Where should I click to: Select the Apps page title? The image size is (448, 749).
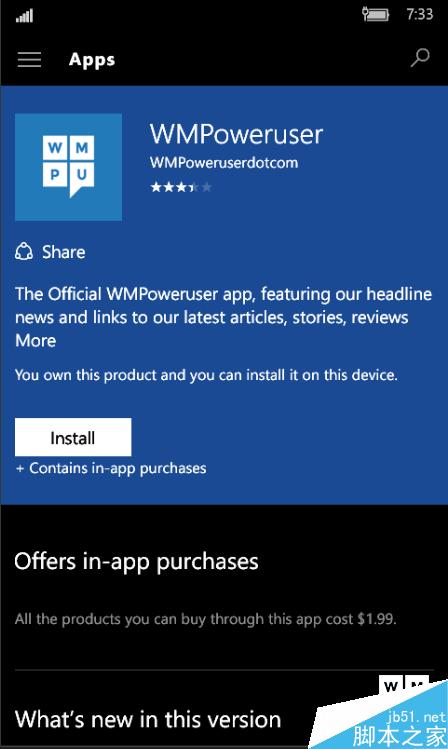pyautogui.click(x=92, y=60)
